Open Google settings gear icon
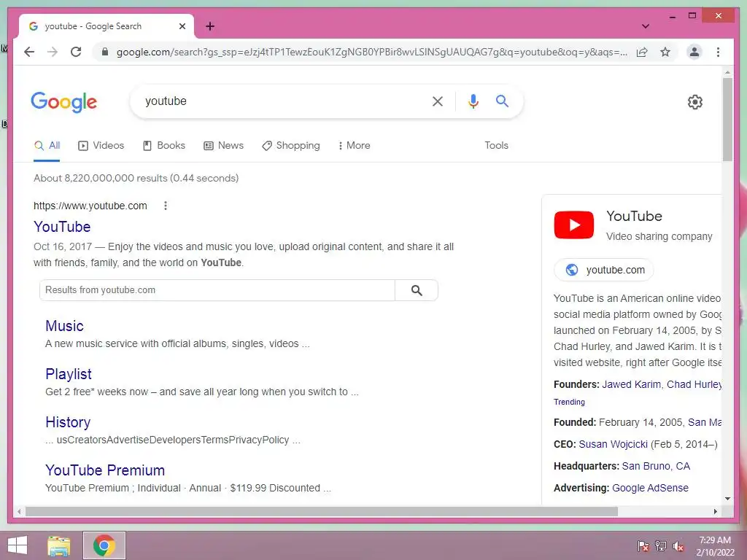The height and width of the screenshot is (560, 747). (695, 102)
